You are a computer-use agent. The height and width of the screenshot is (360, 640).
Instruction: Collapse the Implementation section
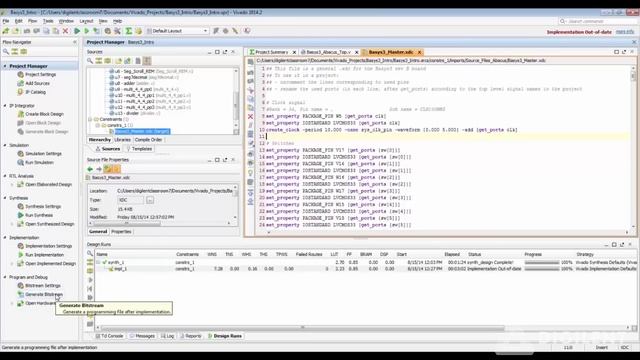pyautogui.click(x=5, y=238)
